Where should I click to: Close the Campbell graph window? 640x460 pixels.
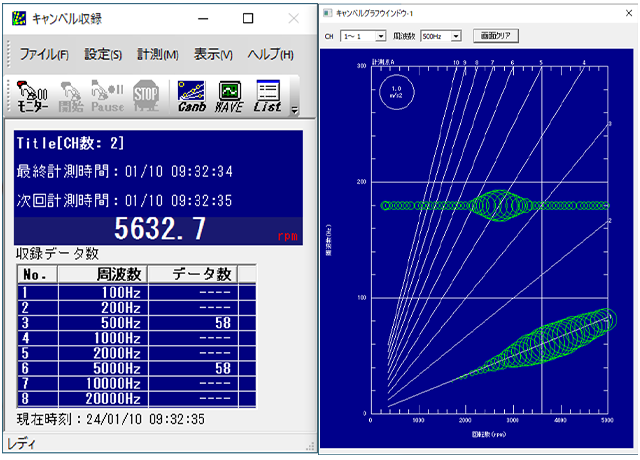click(x=629, y=13)
